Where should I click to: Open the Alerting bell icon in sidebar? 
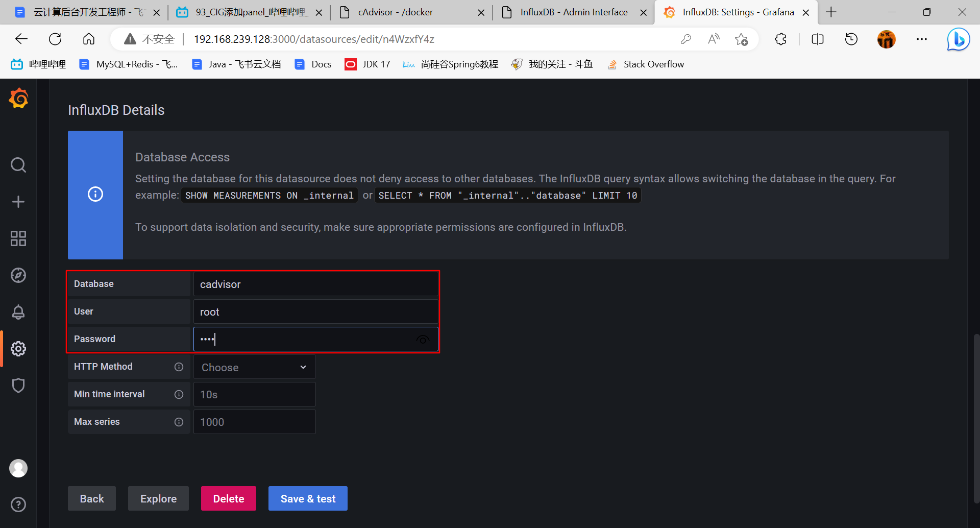tap(18, 312)
